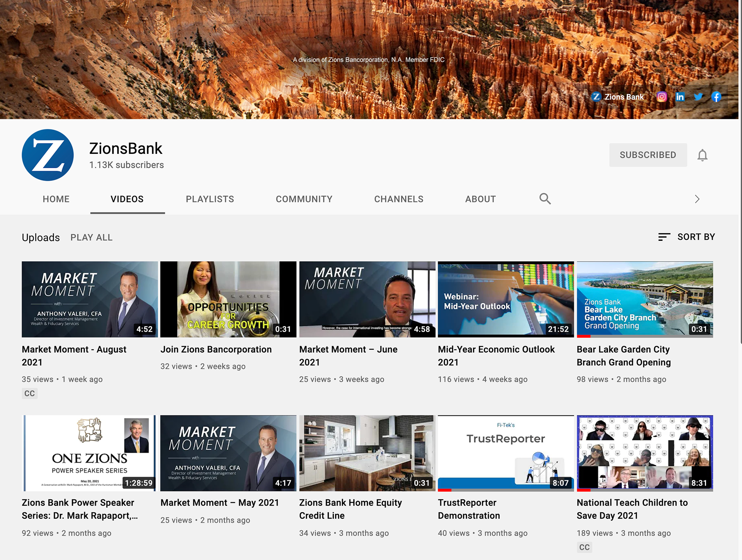Screen dimensions: 742x560
Task: Click PLAY ALL next to Uploads
Action: (x=91, y=237)
